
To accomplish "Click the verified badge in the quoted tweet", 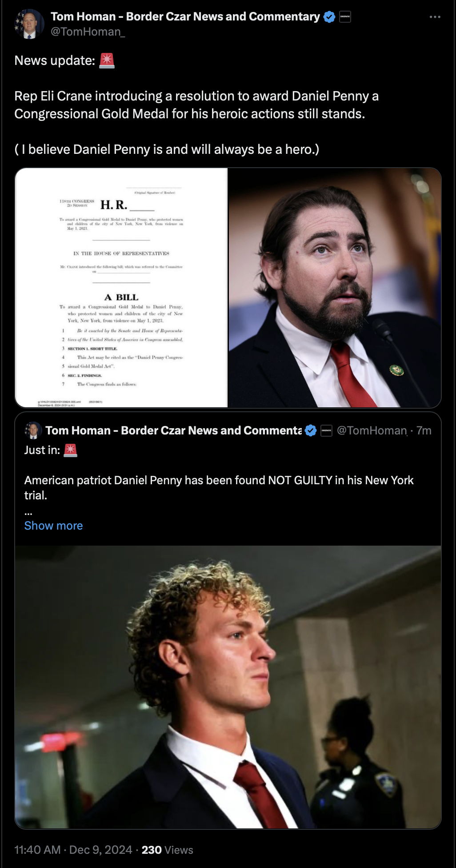I will [x=311, y=430].
